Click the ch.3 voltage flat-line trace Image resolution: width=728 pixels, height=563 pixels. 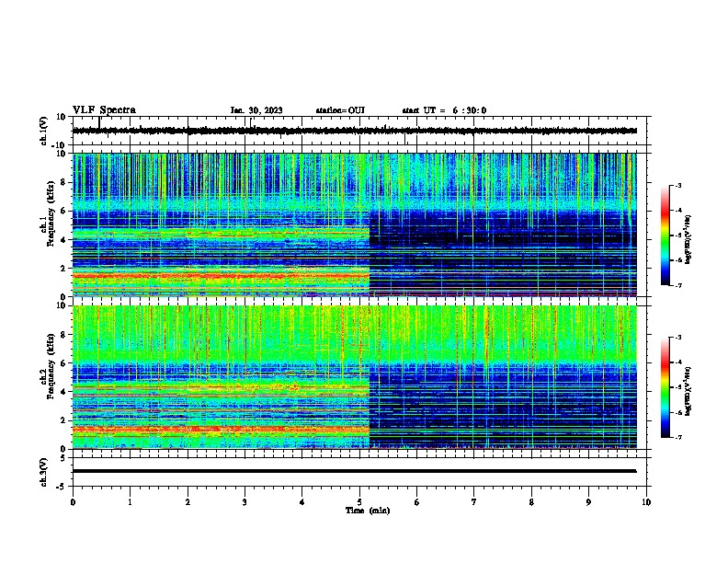(x=355, y=471)
